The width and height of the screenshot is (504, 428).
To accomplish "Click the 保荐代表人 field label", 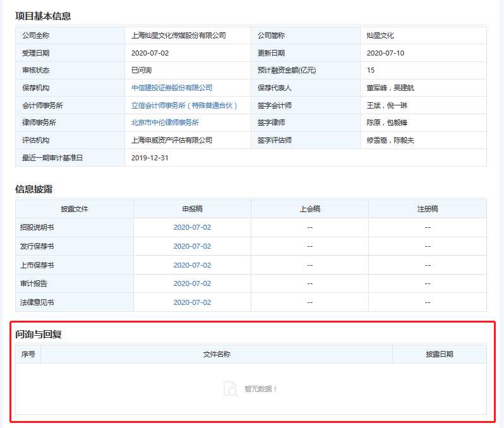I will (275, 88).
